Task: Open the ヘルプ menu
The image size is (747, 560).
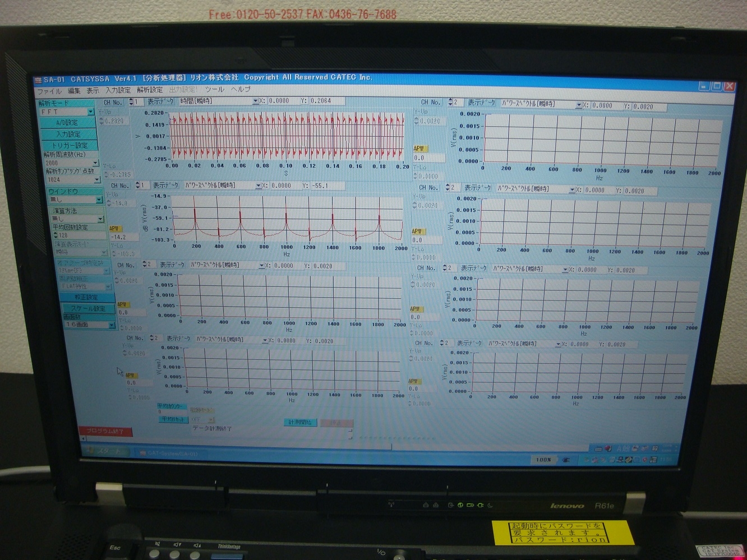Action: click(x=241, y=89)
